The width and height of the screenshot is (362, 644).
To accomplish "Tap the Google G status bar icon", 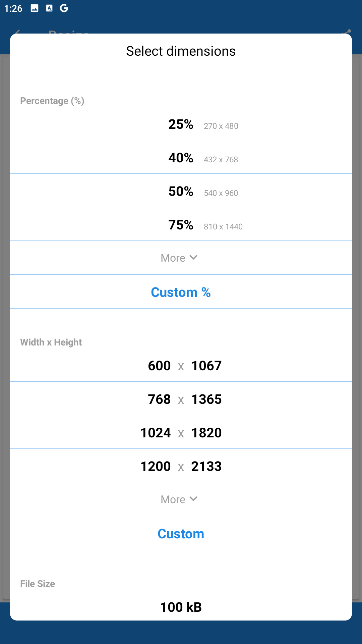I will coord(64,8).
